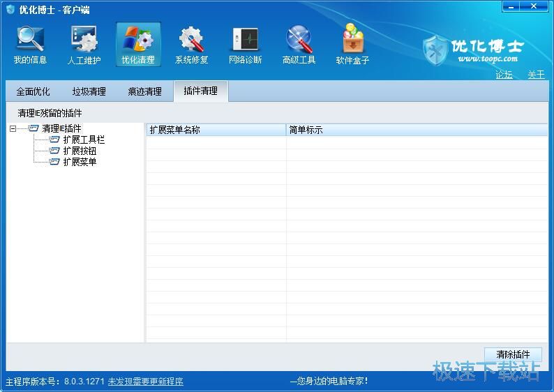Image resolution: width=554 pixels, height=392 pixels.
Task: Open the 论坛 link
Action: (x=504, y=75)
